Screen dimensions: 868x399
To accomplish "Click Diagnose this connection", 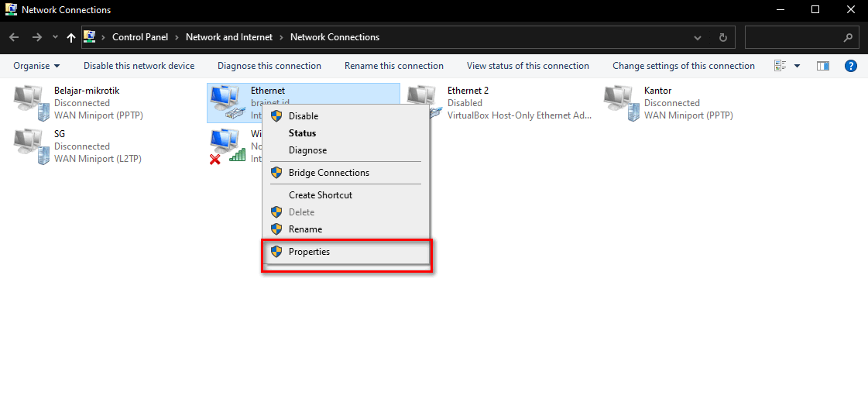I will coord(269,66).
